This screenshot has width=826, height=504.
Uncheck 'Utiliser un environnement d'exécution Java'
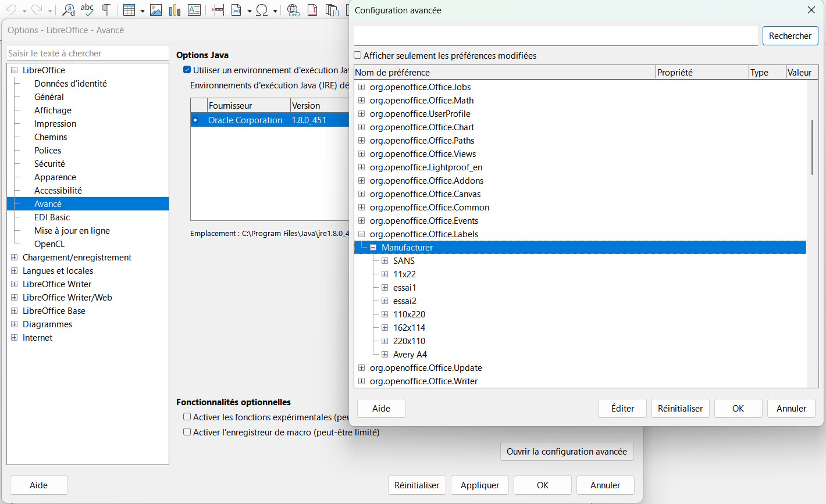(187, 70)
